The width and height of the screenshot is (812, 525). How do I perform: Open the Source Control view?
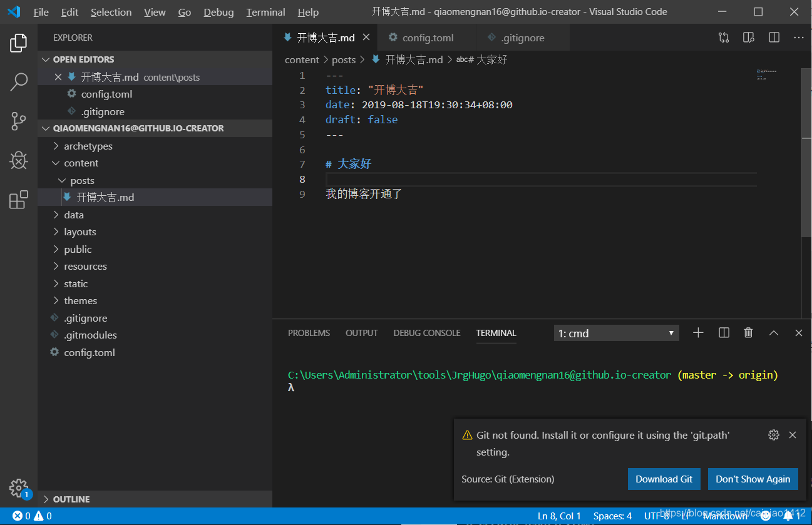click(19, 121)
